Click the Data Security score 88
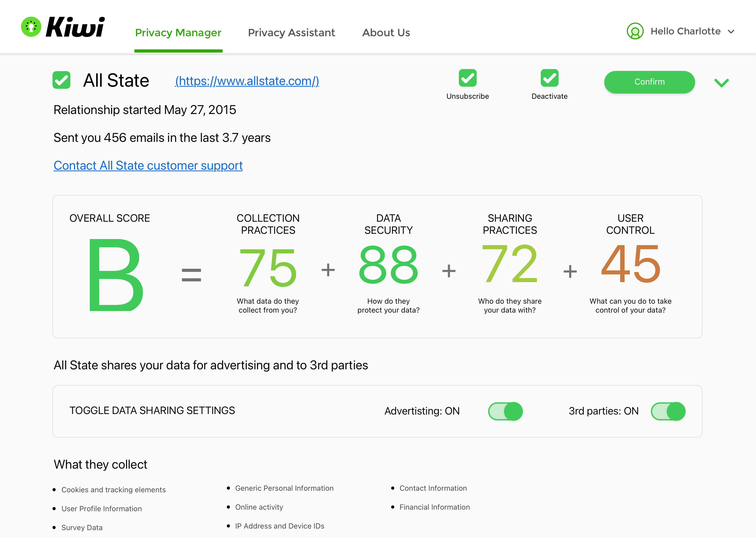The height and width of the screenshot is (538, 756). click(x=388, y=265)
